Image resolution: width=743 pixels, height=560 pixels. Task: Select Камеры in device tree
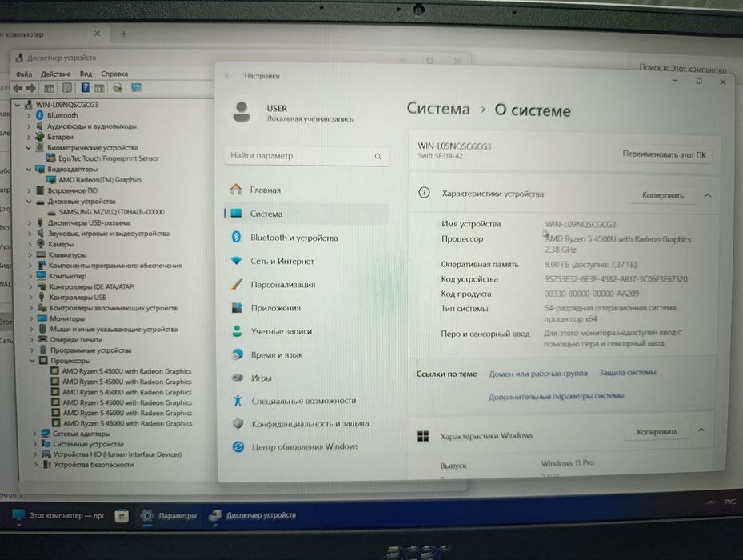pyautogui.click(x=61, y=244)
